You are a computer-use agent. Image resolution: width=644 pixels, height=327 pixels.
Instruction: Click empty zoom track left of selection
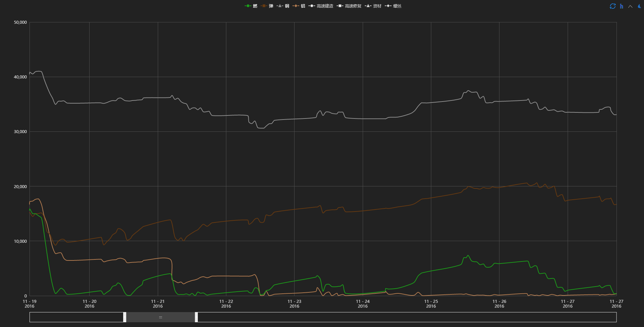click(76, 317)
